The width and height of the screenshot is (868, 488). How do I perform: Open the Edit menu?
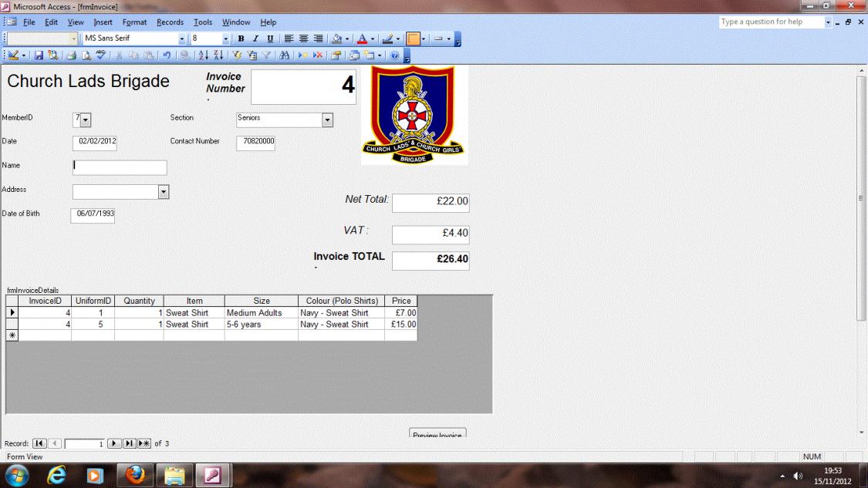51,22
